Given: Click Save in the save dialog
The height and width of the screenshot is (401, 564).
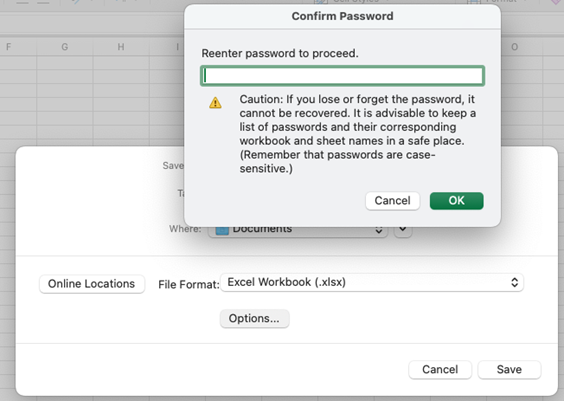Looking at the screenshot, I should pos(509,369).
